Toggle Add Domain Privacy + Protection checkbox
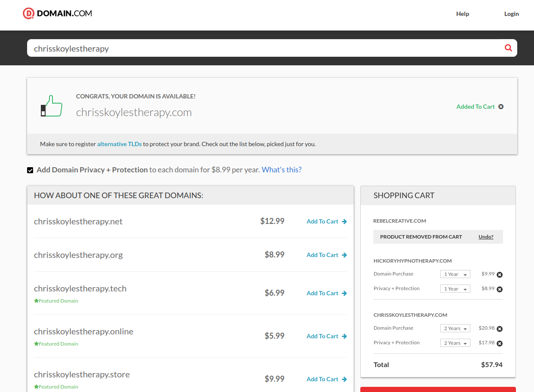 [x=30, y=170]
